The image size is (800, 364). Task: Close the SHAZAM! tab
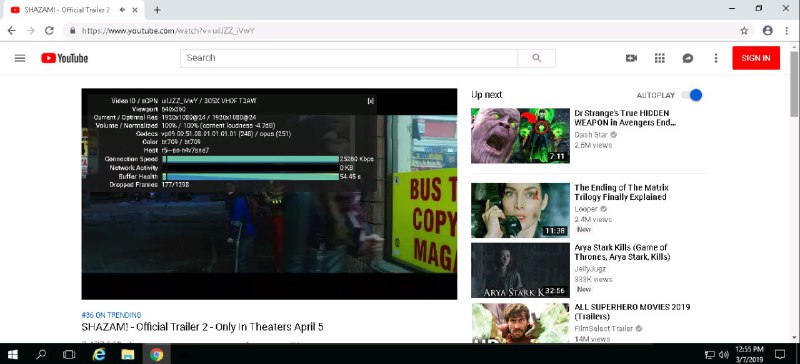[x=134, y=10]
